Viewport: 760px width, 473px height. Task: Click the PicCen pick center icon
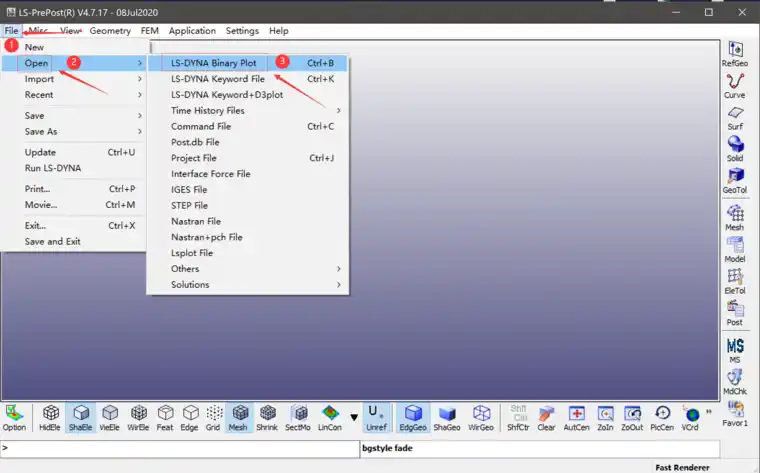click(x=662, y=418)
